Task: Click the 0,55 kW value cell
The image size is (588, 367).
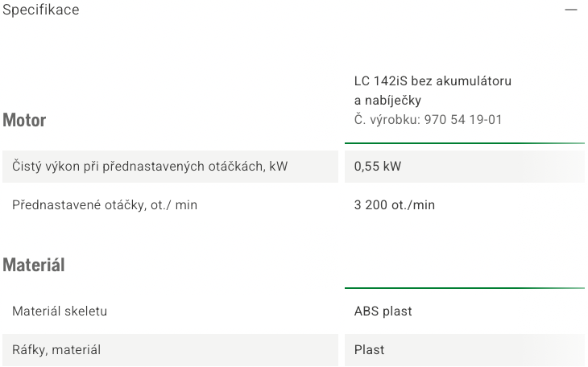Action: click(465, 167)
